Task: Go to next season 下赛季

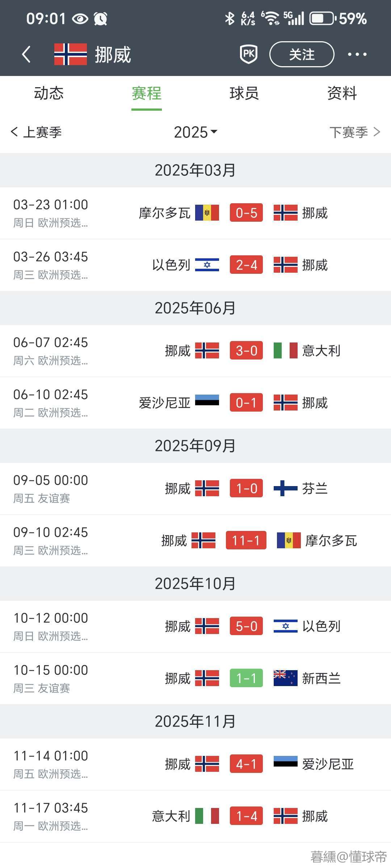Action: tap(355, 132)
